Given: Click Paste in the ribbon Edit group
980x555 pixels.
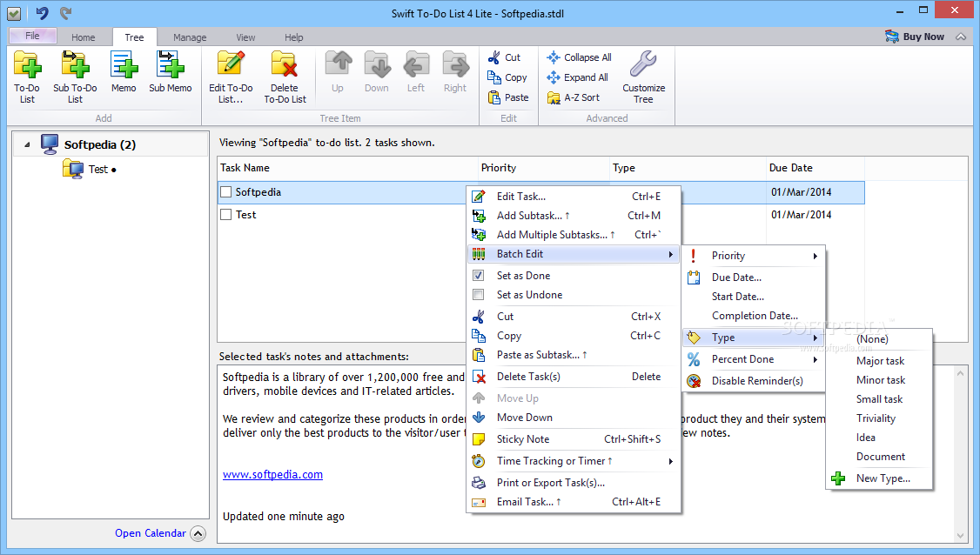Looking at the screenshot, I should (x=507, y=97).
